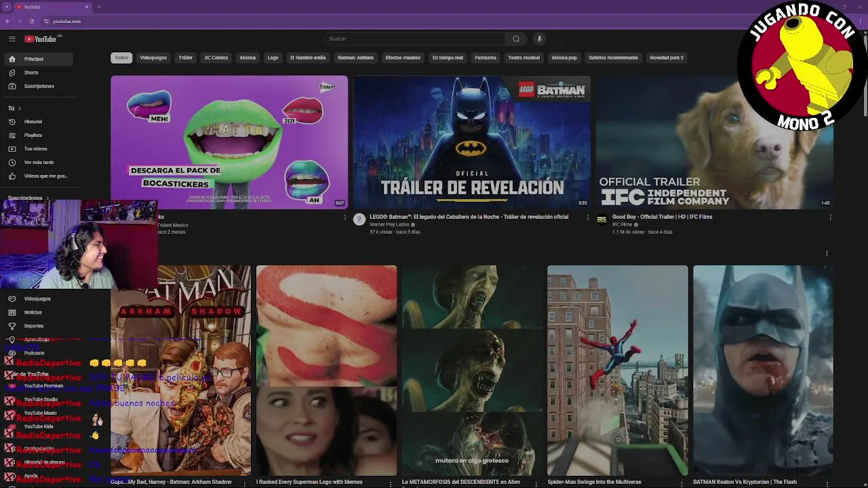This screenshot has height=488, width=868.
Task: Select the Fantasma filter chip
Action: point(486,58)
